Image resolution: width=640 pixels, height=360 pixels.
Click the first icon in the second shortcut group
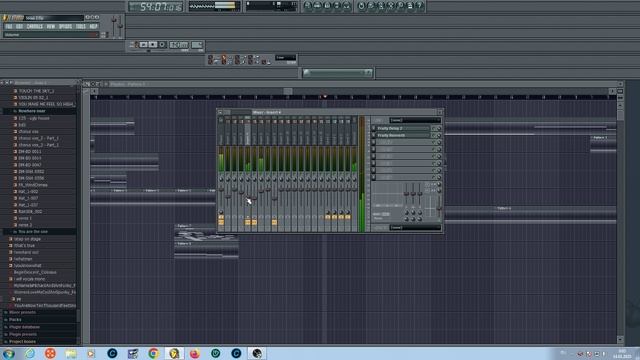[x=361, y=5]
